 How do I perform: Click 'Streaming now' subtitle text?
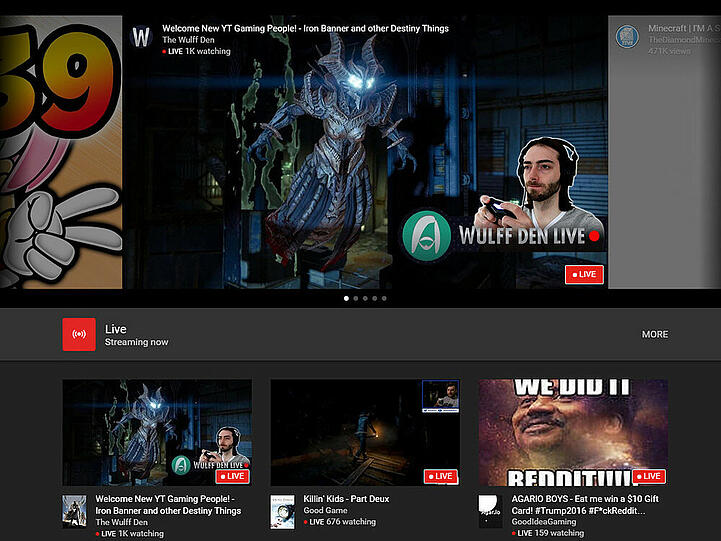[x=136, y=342]
